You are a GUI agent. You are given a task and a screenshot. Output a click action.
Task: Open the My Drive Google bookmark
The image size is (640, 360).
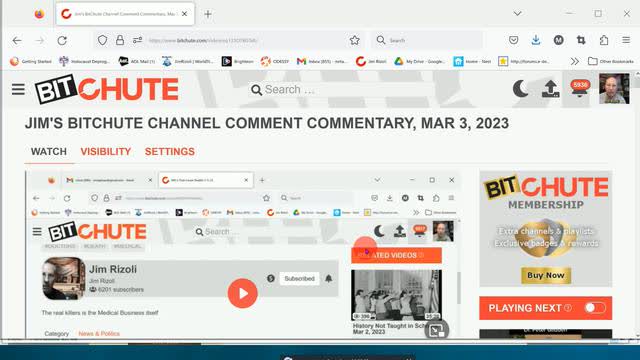click(x=419, y=61)
